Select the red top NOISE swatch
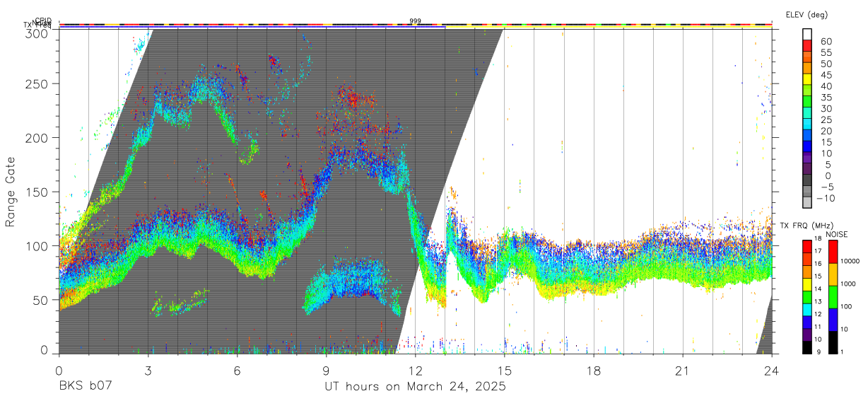The height and width of the screenshot is (401, 868). click(833, 252)
